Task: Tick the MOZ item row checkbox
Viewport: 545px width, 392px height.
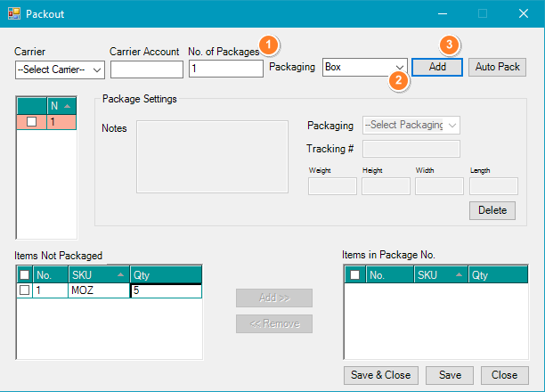Action: [24, 290]
